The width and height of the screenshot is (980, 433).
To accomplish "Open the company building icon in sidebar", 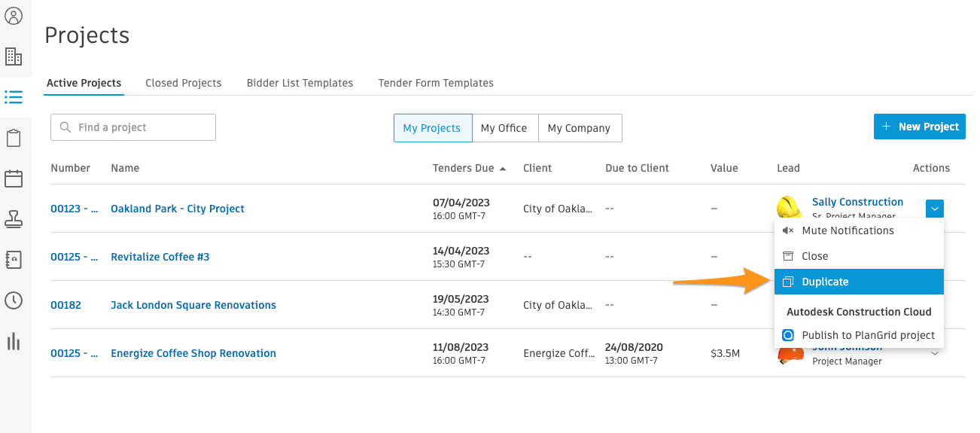I will pyautogui.click(x=14, y=56).
